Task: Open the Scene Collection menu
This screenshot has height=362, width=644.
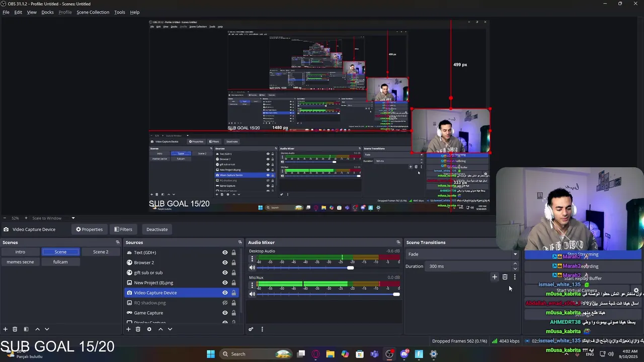Action: coord(93,12)
